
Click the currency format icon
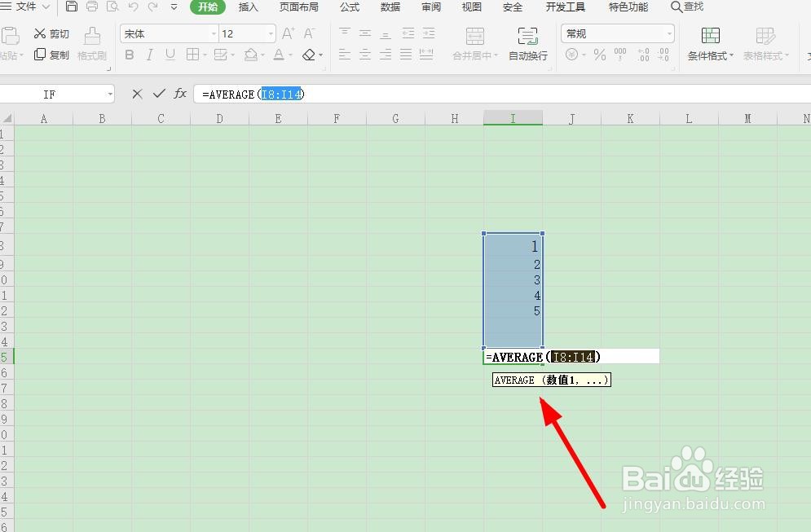pyautogui.click(x=571, y=55)
